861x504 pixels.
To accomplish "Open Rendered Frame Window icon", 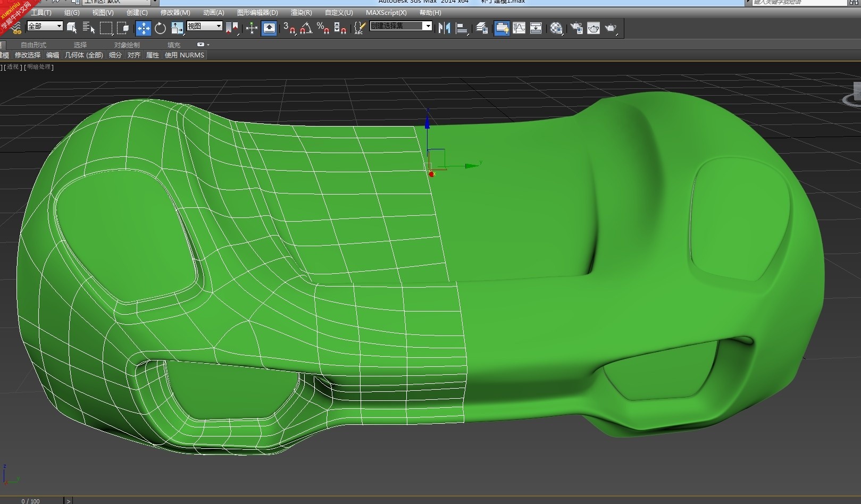I will [x=593, y=28].
